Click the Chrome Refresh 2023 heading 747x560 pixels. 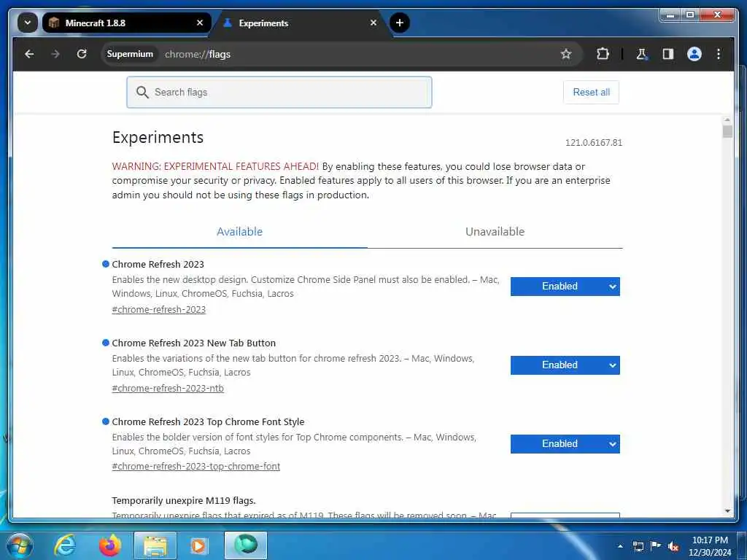pyautogui.click(x=158, y=264)
